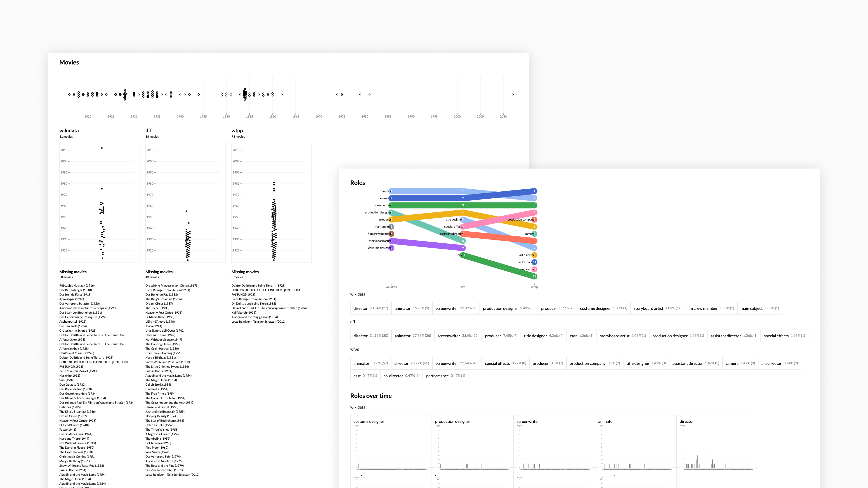The width and height of the screenshot is (868, 488).
Task: Click the wfpp 'production company 3.3% (7)' tag
Action: click(595, 363)
